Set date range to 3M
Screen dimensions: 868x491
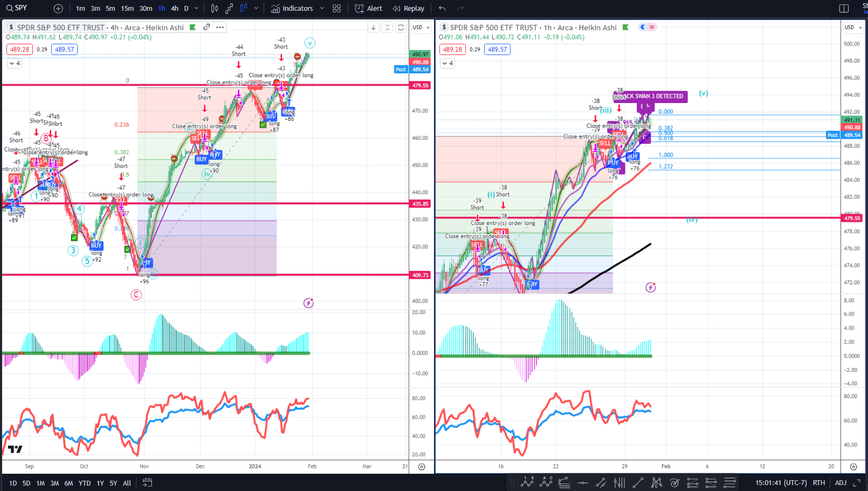(x=54, y=483)
